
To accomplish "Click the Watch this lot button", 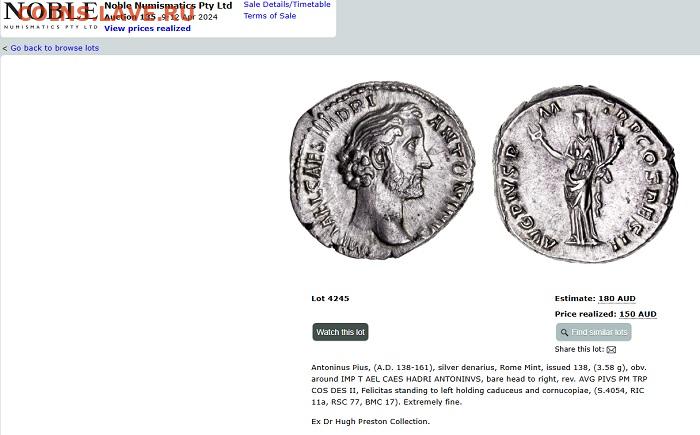I will tap(340, 332).
